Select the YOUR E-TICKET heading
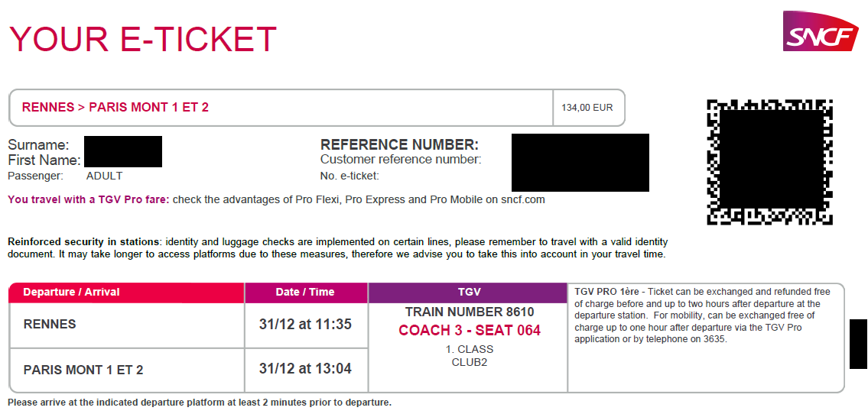Screen dimensions: 868x414 click(x=143, y=39)
